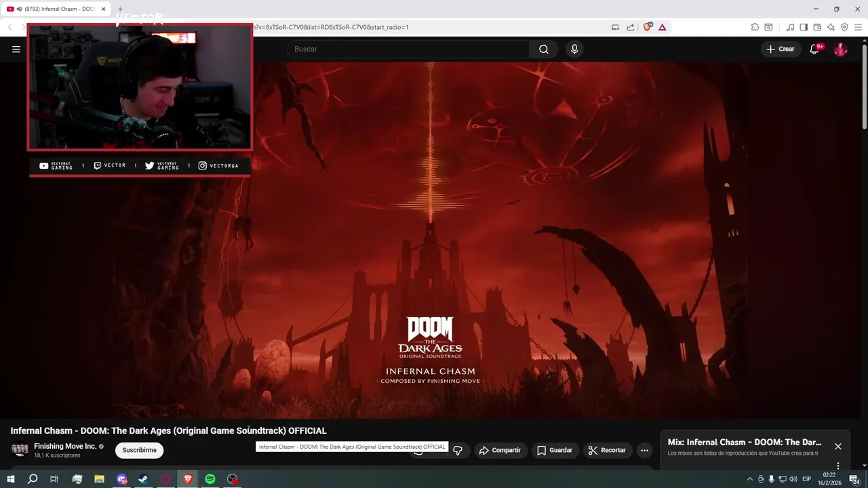Open Windows notification center
Image resolution: width=868 pixels, height=488 pixels.
854,479
